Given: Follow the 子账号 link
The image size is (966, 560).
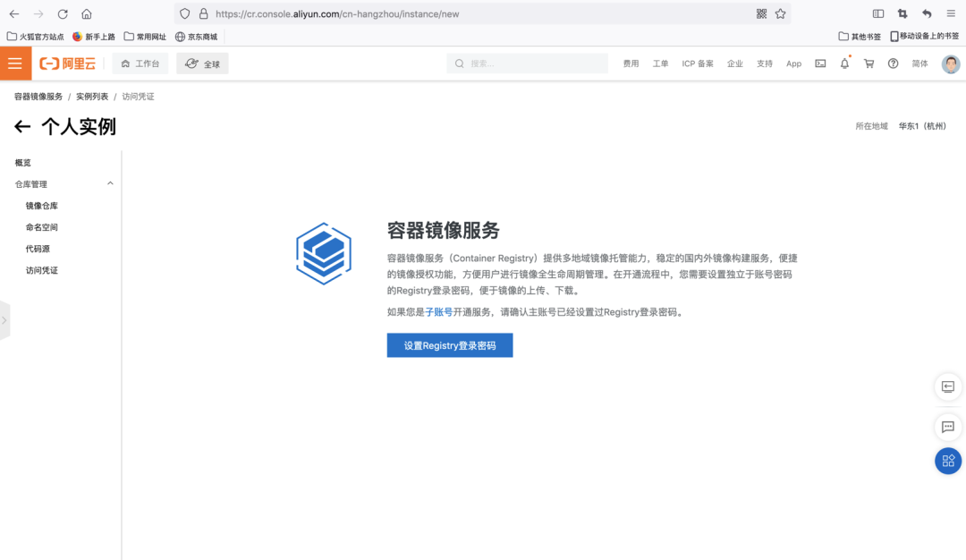Looking at the screenshot, I should click(x=438, y=312).
